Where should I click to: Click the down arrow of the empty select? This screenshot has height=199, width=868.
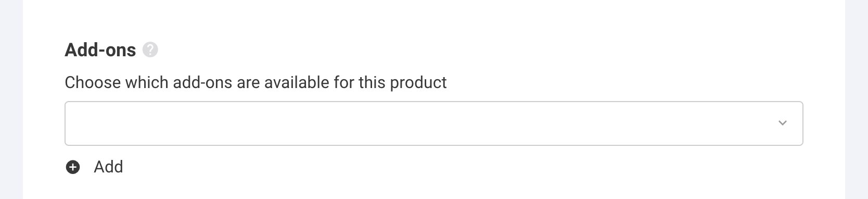782,123
